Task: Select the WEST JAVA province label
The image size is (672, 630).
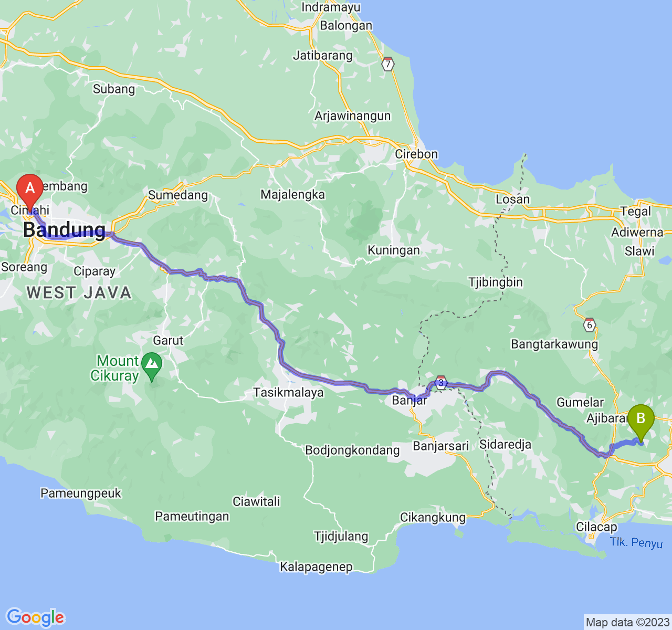Action: pyautogui.click(x=79, y=293)
